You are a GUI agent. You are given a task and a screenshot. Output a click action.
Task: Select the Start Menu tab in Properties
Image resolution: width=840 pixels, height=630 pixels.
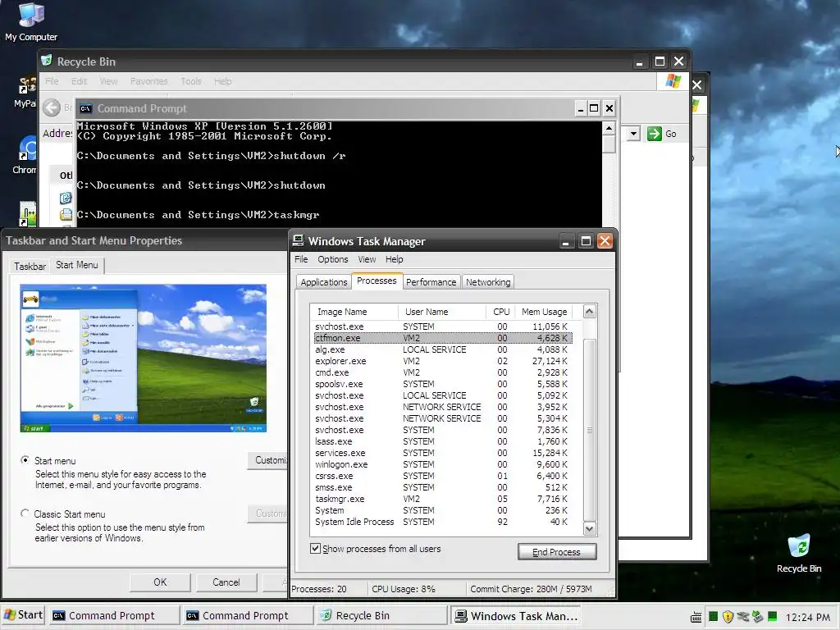[x=77, y=265]
